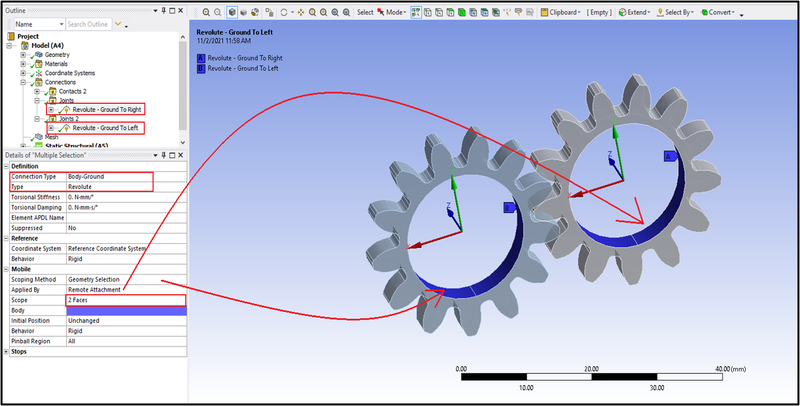Collapse the Definition section in Details
Screen dimensions: 800x406
point(6,166)
